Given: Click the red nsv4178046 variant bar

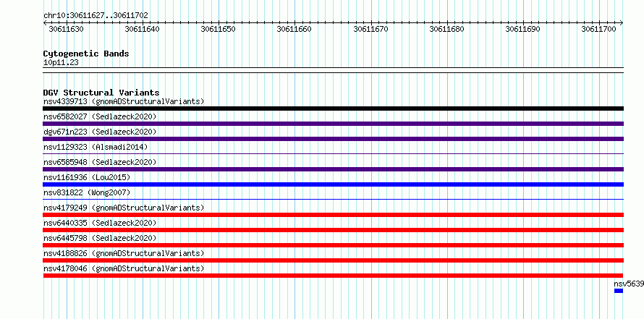Looking at the screenshot, I should tap(333, 276).
